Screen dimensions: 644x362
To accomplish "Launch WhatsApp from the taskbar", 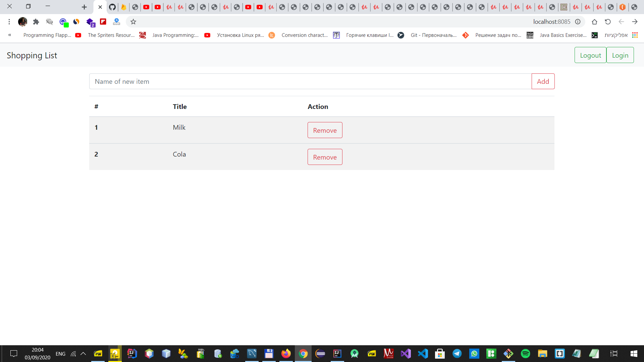I will pos(475,354).
